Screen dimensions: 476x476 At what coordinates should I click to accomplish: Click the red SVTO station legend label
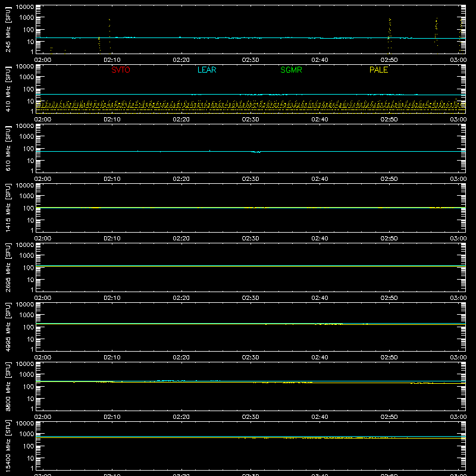tap(121, 70)
